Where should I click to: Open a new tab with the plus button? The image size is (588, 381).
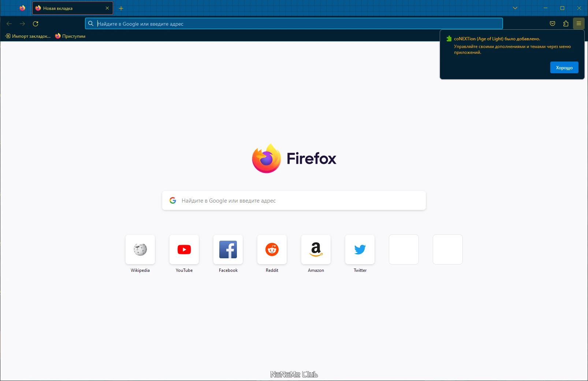[x=121, y=8]
